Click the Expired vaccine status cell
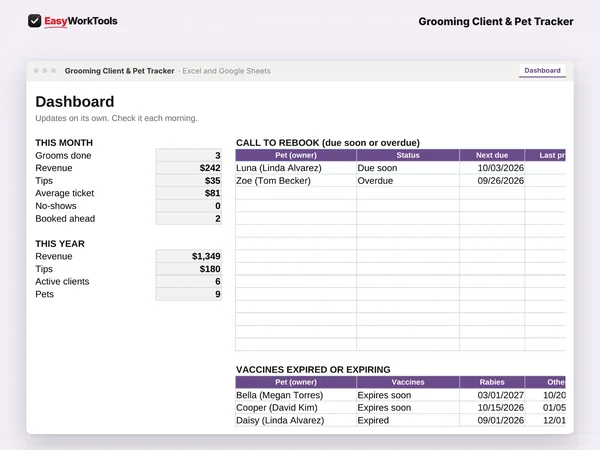The image size is (600, 450). [408, 420]
